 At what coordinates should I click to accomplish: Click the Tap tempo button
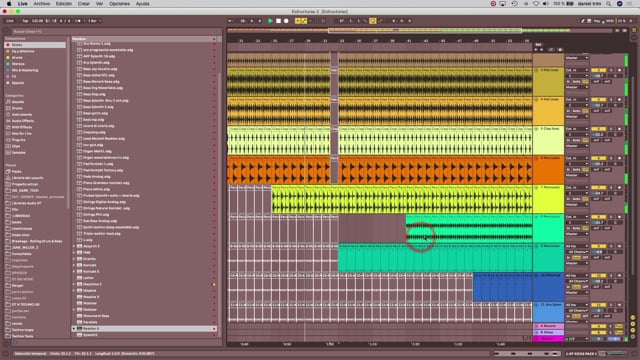coord(25,21)
